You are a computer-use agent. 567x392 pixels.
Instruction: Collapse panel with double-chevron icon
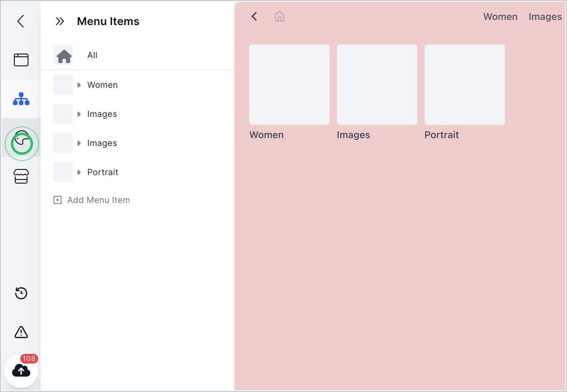pyautogui.click(x=60, y=21)
